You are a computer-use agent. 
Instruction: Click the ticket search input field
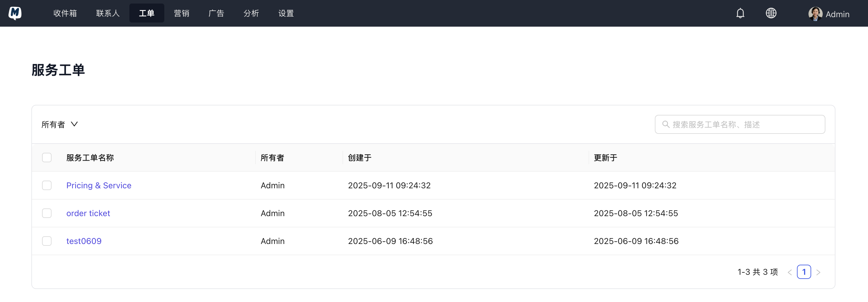click(740, 124)
